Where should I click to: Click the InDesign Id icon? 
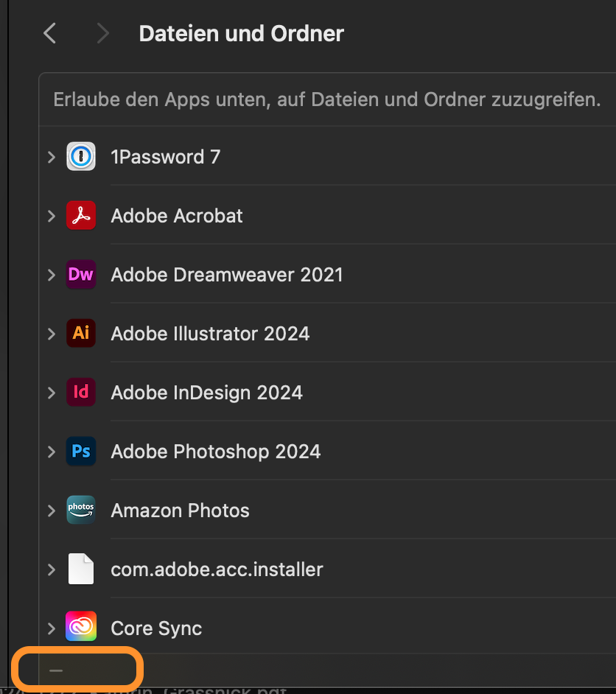(81, 392)
